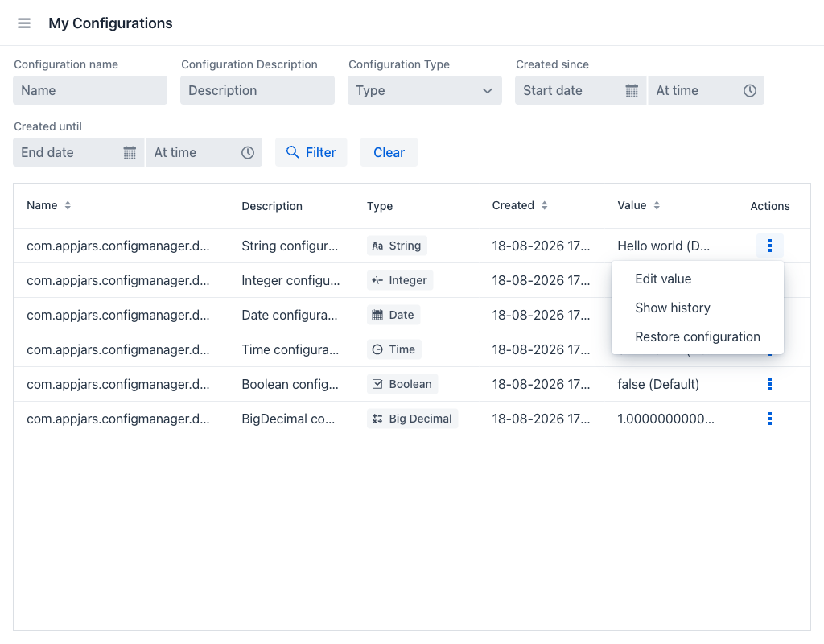Viewport: 824px width, 644px height.
Task: Sort table by Value column arrows
Action: point(657,205)
